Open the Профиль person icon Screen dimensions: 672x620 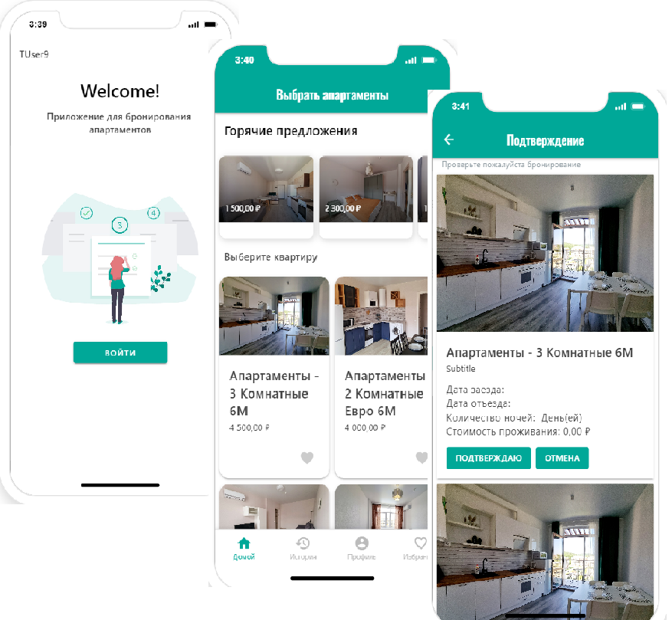tap(362, 543)
